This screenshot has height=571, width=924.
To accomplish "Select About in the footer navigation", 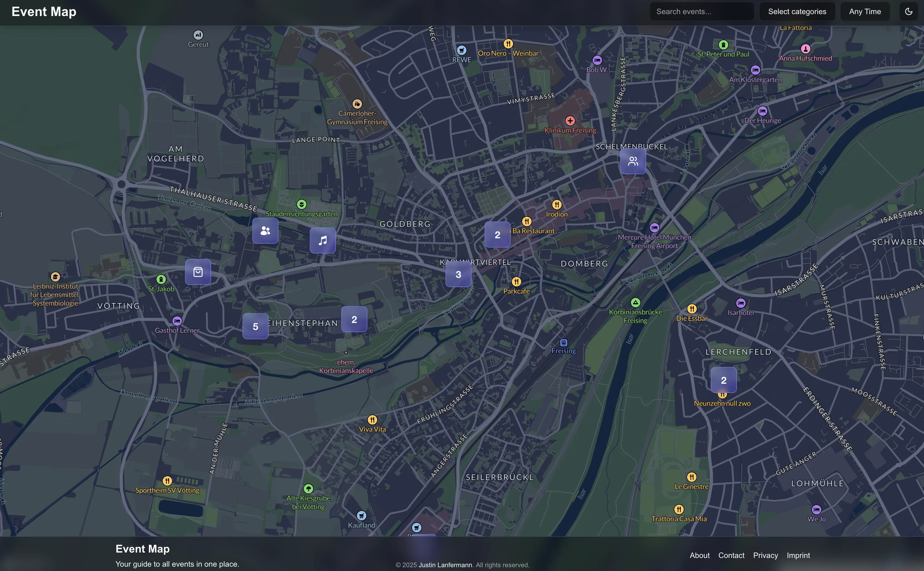I will click(x=699, y=555).
